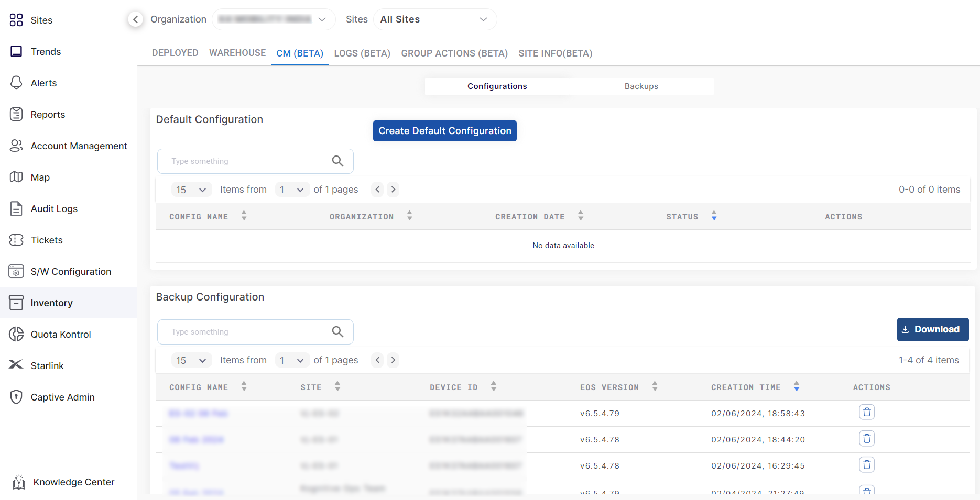
Task: Change page size in Backup Configuration
Action: pos(191,360)
